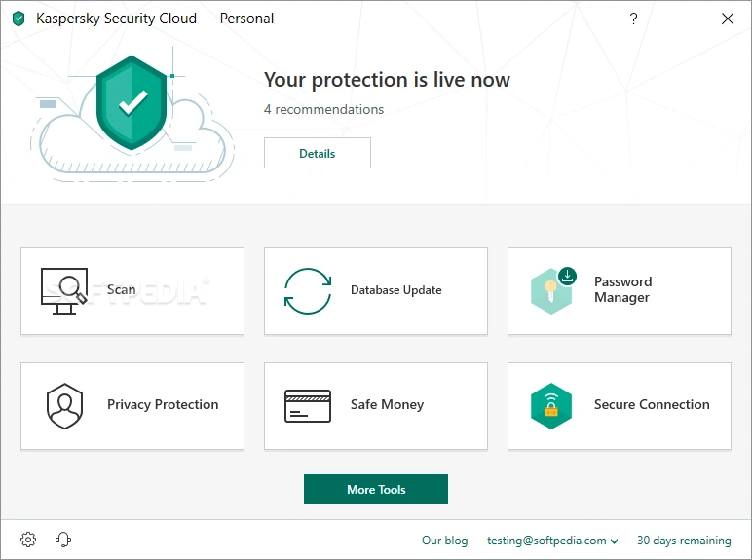Viewport: 752px width, 560px height.
Task: Click the Secure Connection hexagon lock icon
Action: point(551,405)
